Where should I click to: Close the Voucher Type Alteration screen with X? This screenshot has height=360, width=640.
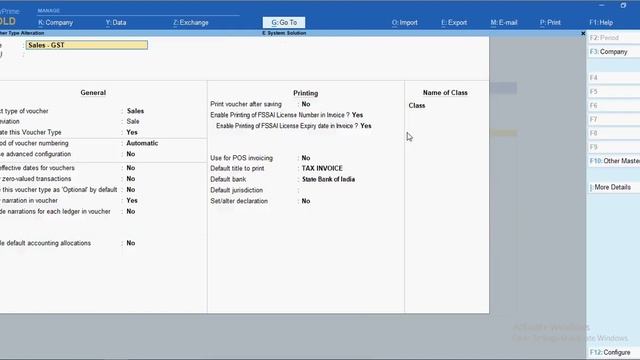pos(583,33)
